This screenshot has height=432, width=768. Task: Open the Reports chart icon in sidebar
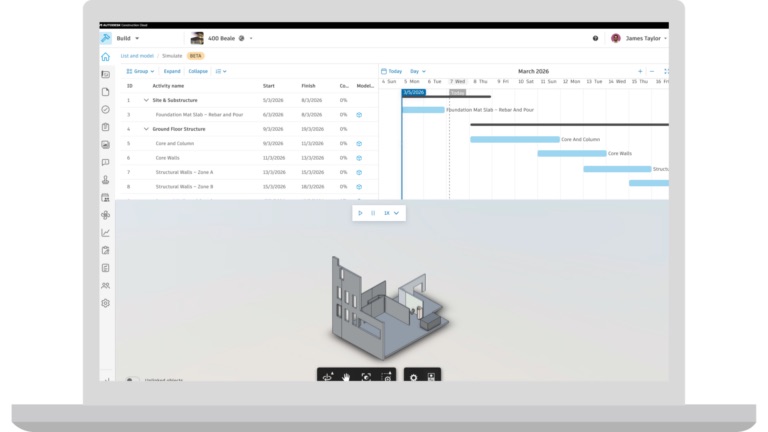105,233
